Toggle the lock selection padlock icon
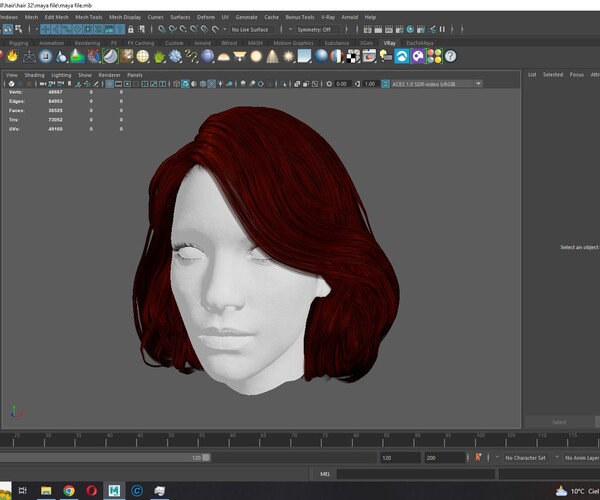600x500 pixels. point(130,29)
